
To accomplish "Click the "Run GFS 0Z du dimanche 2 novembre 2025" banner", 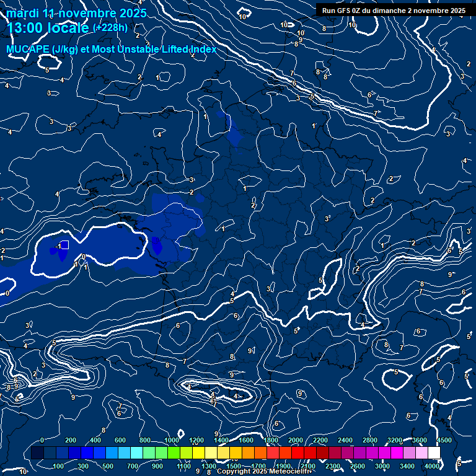I will (394, 11).
